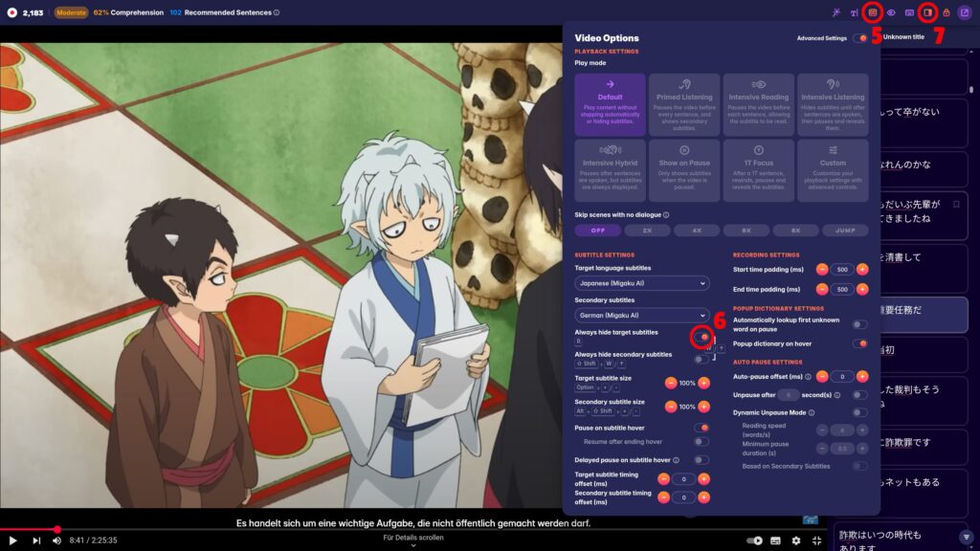This screenshot has height=551, width=980.
Task: Click the lock icon in top toolbar
Action: click(x=947, y=12)
